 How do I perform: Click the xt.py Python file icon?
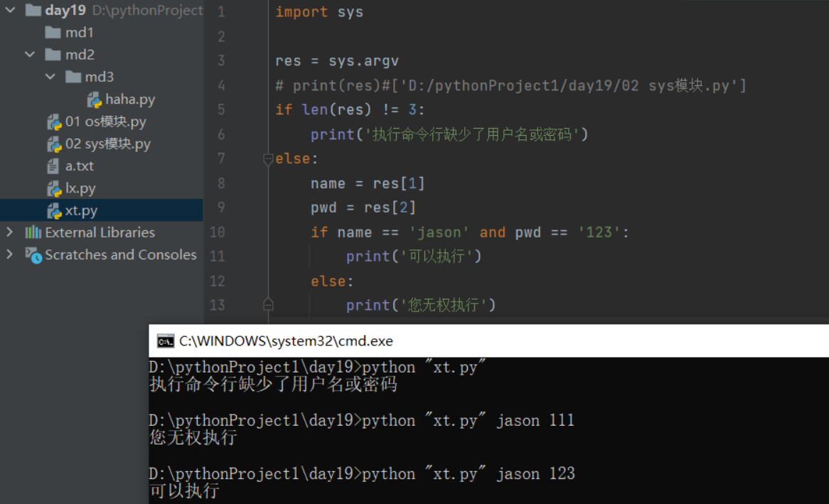[54, 210]
